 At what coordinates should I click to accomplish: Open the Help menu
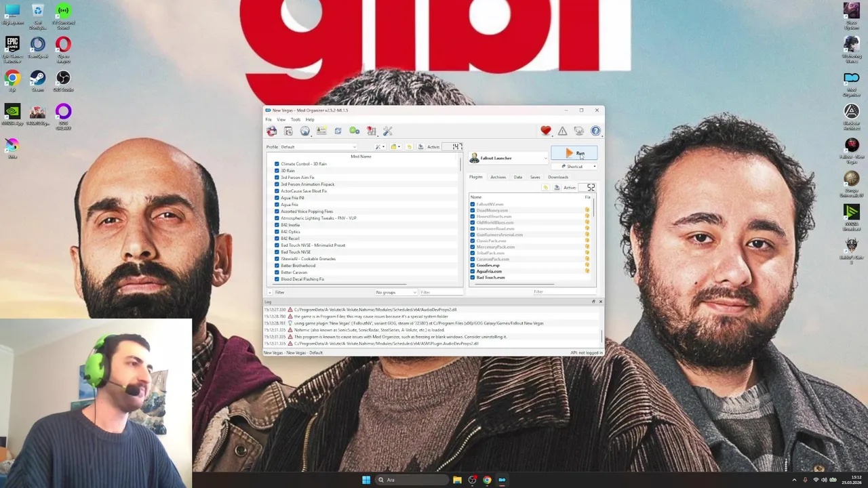[310, 120]
